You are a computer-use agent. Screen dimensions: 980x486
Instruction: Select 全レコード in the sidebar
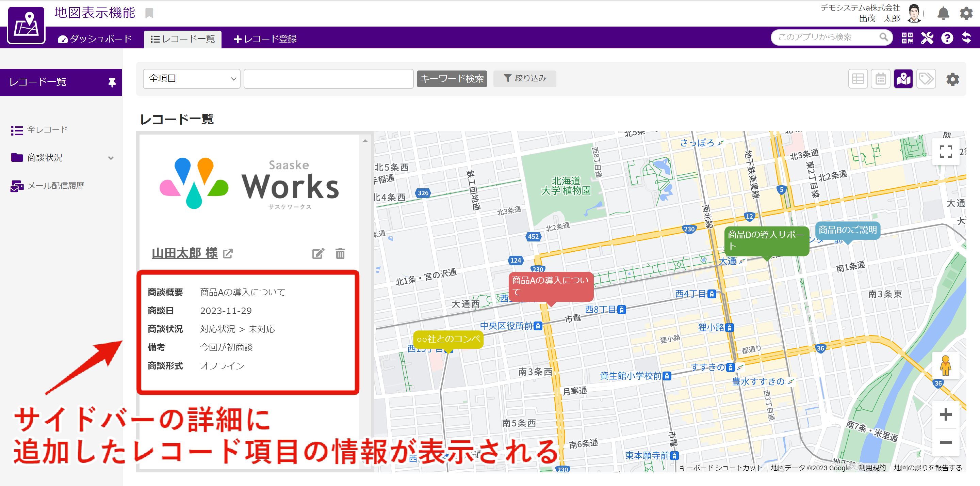(39, 130)
